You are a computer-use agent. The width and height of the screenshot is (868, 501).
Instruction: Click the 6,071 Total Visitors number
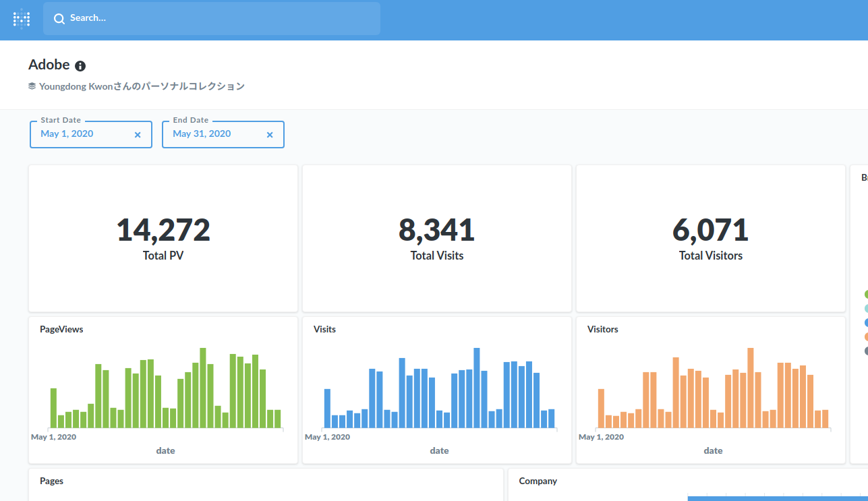[710, 230]
